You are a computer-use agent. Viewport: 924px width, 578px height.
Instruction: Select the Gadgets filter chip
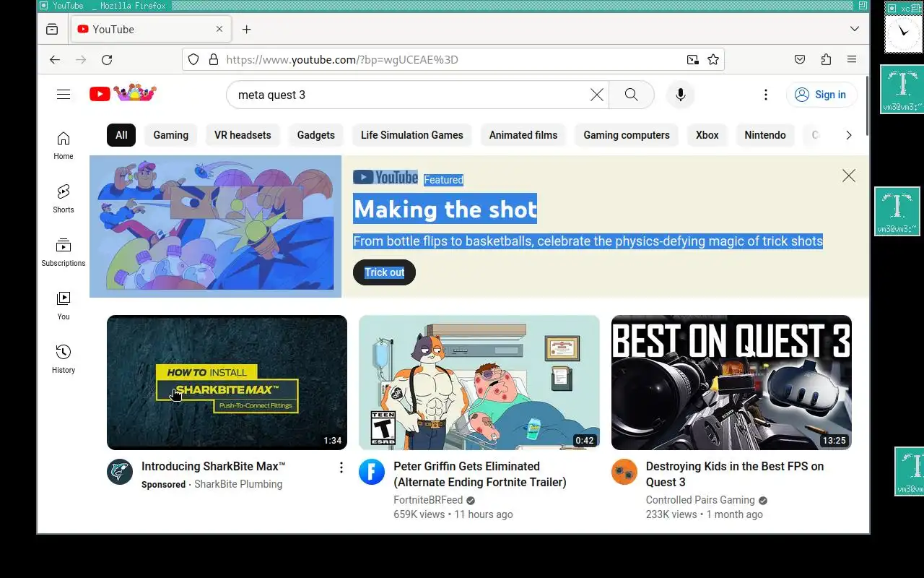(316, 135)
